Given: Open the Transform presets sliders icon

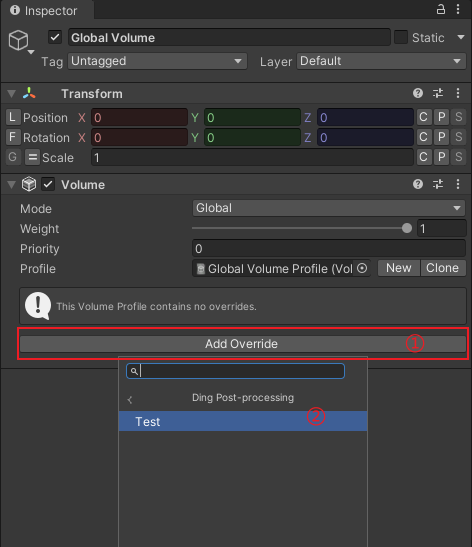Looking at the screenshot, I should point(438,93).
